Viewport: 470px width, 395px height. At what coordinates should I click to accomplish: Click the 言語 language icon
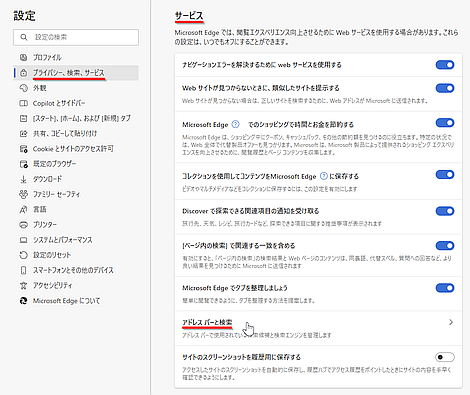[x=23, y=209]
